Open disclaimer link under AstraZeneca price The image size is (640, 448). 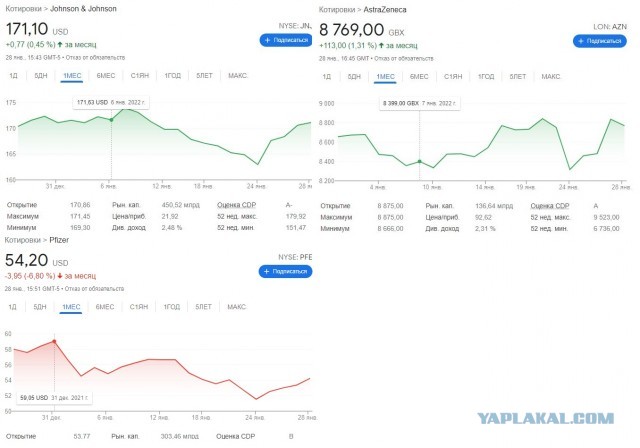(404, 58)
